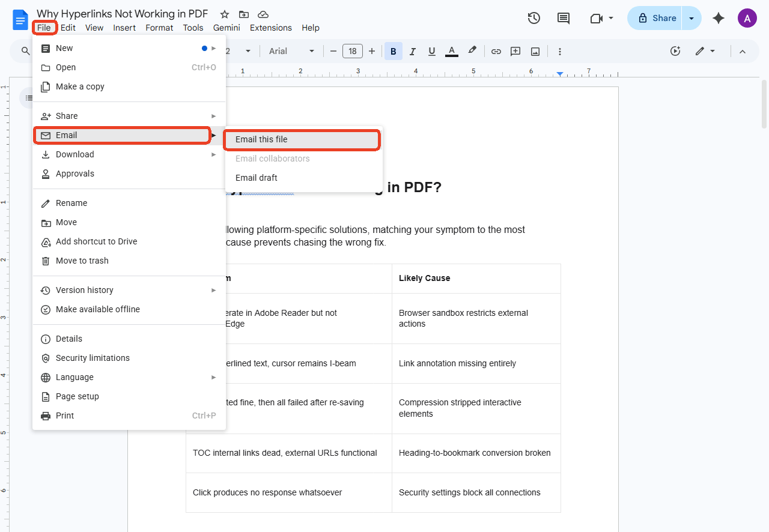The width and height of the screenshot is (769, 532).
Task: Star the document title
Action: 224,14
